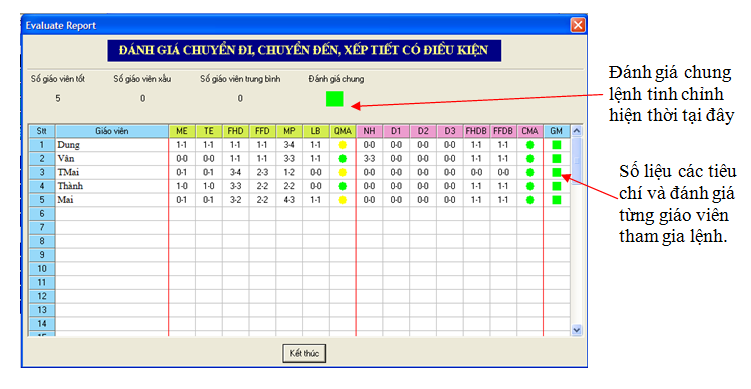
Task: Click the Stt column header
Action: pos(42,131)
